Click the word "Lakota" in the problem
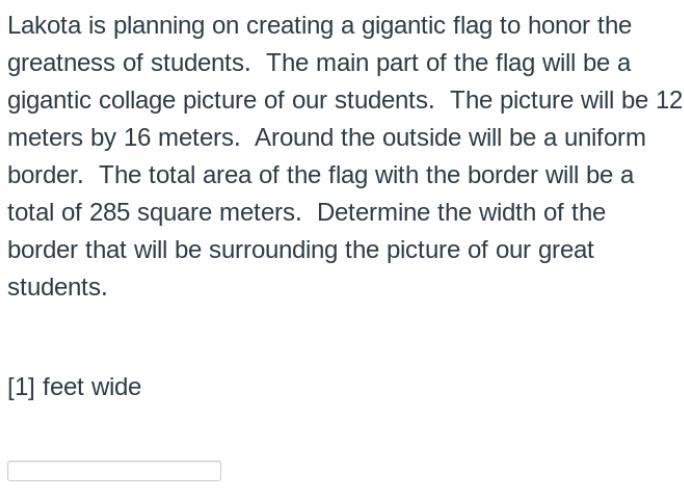Image resolution: width=684 pixels, height=503 pixels. click(x=44, y=25)
